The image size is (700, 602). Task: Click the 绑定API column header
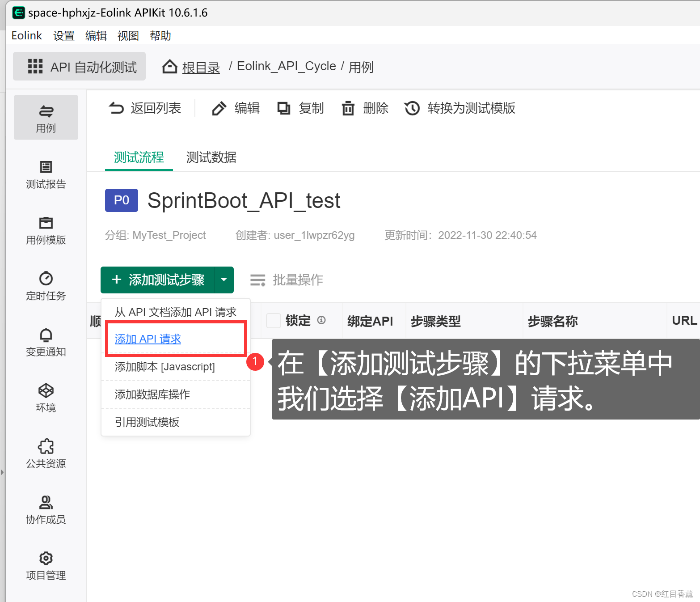[x=370, y=321]
